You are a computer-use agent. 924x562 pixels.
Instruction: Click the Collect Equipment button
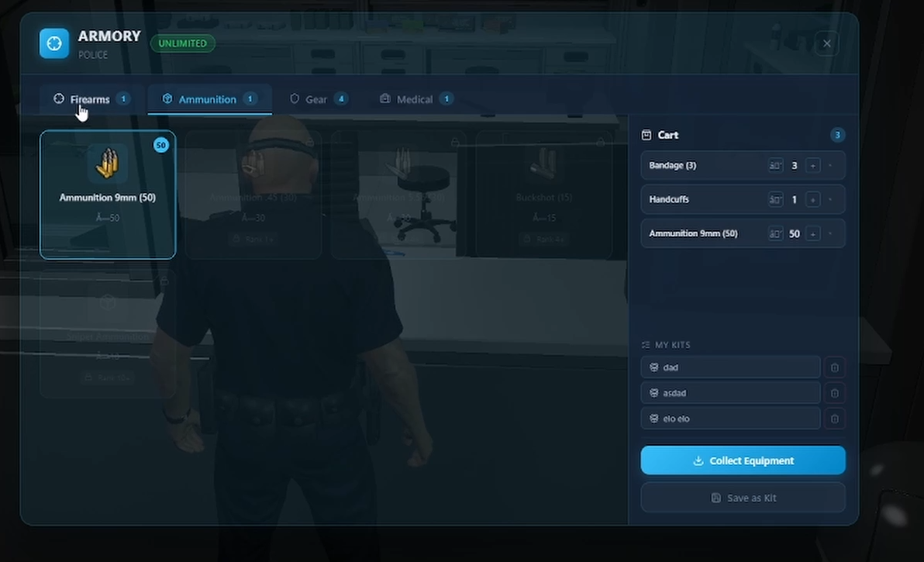743,460
